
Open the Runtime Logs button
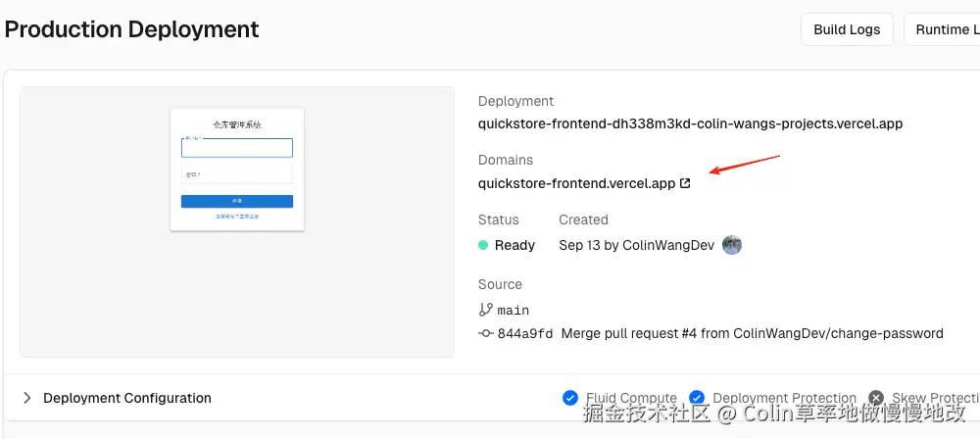click(x=944, y=29)
